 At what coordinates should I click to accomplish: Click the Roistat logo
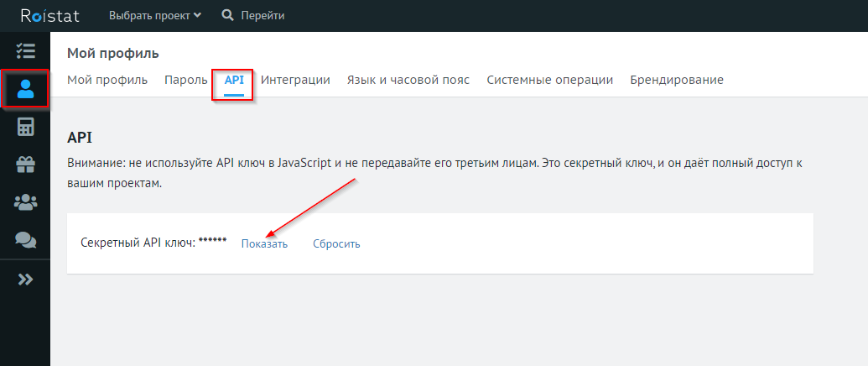[55, 15]
